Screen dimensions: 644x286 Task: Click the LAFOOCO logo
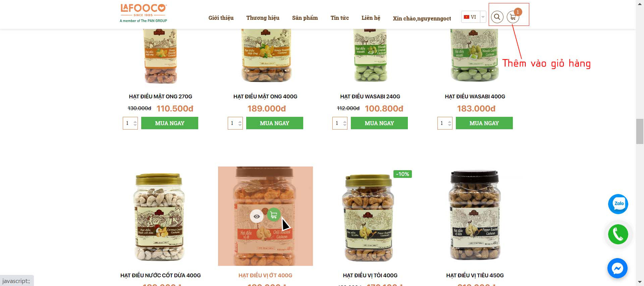144,13
